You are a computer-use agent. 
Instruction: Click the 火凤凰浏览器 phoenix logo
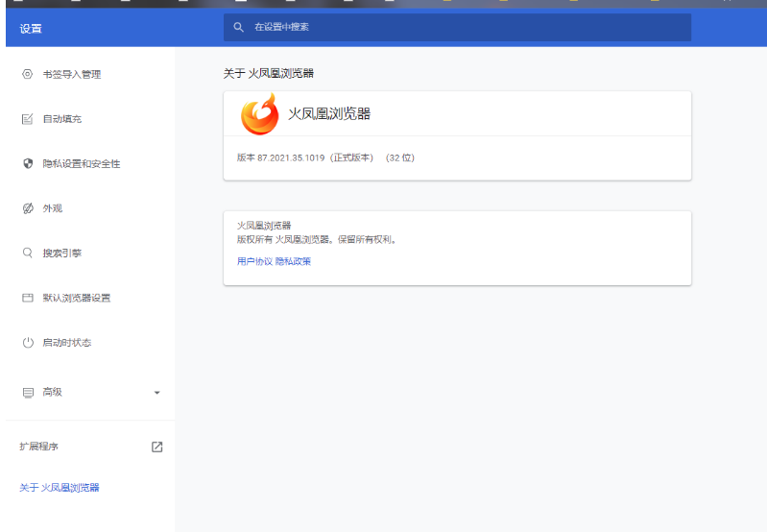pyautogui.click(x=259, y=114)
